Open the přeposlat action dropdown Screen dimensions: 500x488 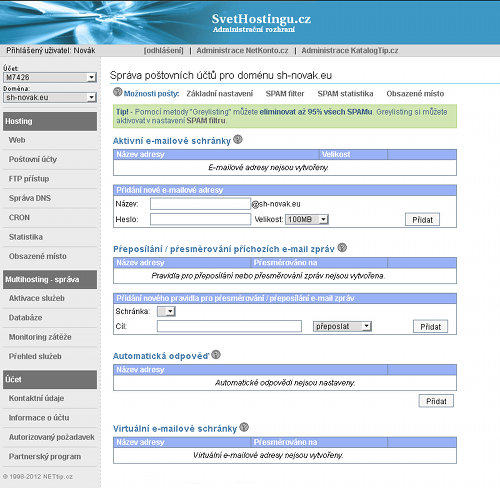pyautogui.click(x=342, y=326)
